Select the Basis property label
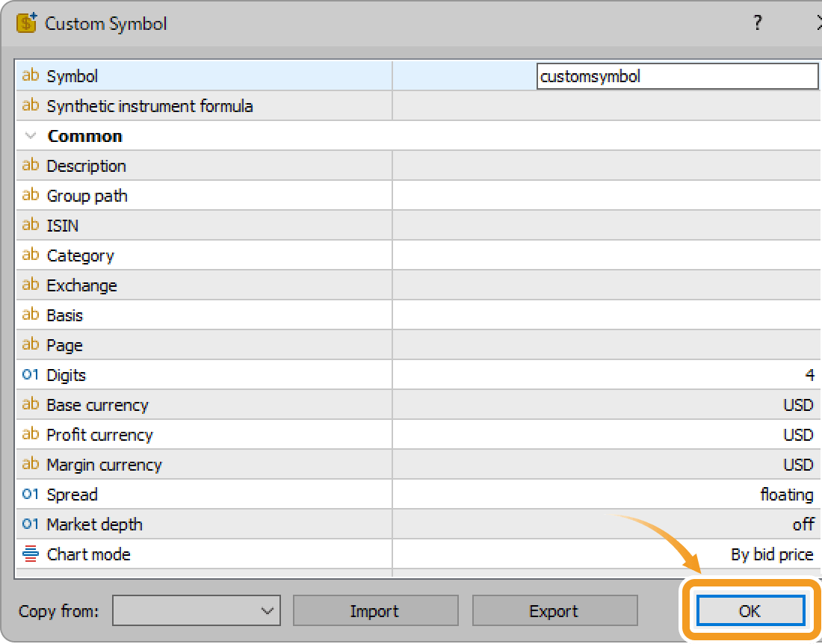 64,315
